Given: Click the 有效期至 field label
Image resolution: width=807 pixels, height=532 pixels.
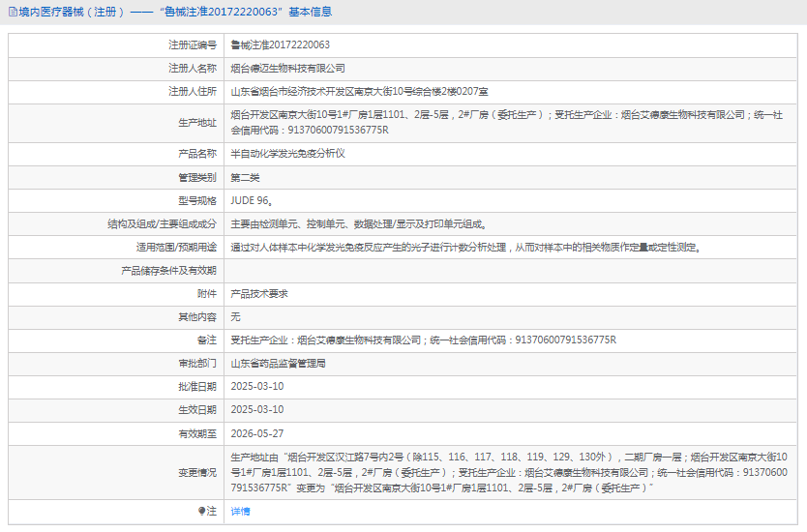Looking at the screenshot, I should tap(197, 433).
